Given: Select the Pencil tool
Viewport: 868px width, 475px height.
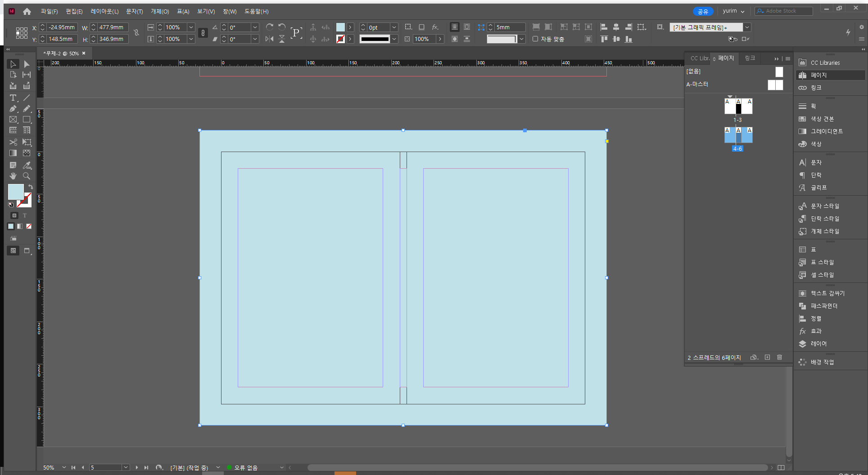Looking at the screenshot, I should coord(27,108).
